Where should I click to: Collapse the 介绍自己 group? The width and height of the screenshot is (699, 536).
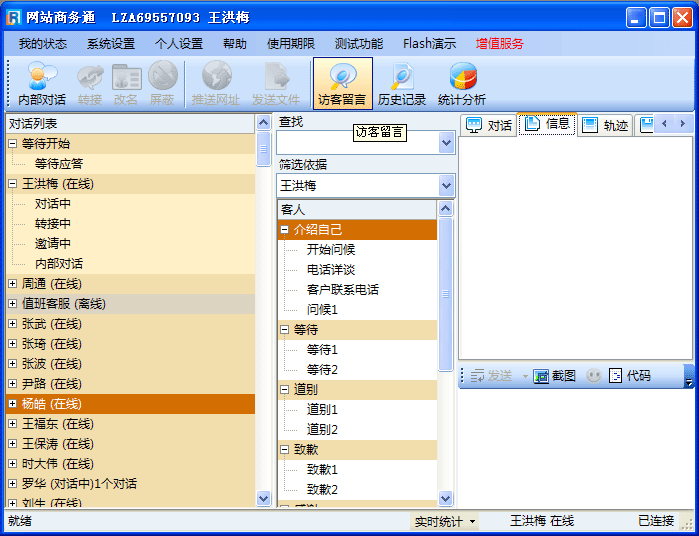click(x=285, y=230)
